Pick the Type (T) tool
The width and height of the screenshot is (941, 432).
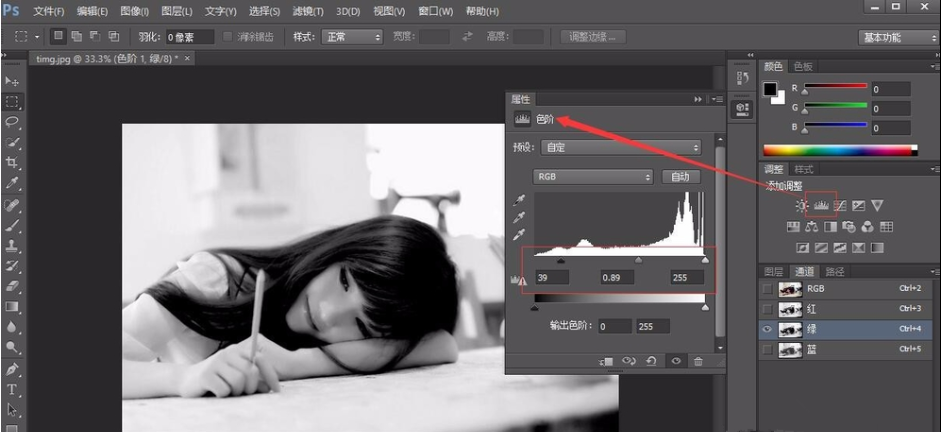[x=12, y=389]
